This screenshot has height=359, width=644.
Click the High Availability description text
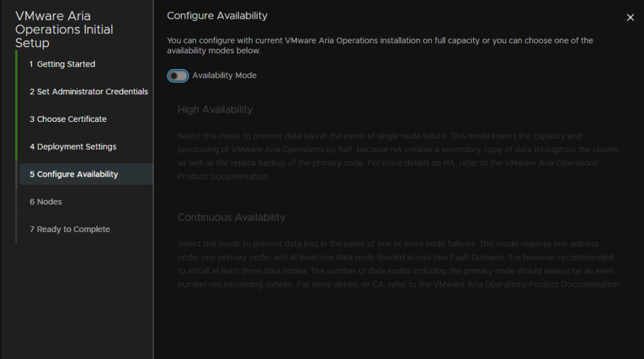(x=399, y=156)
